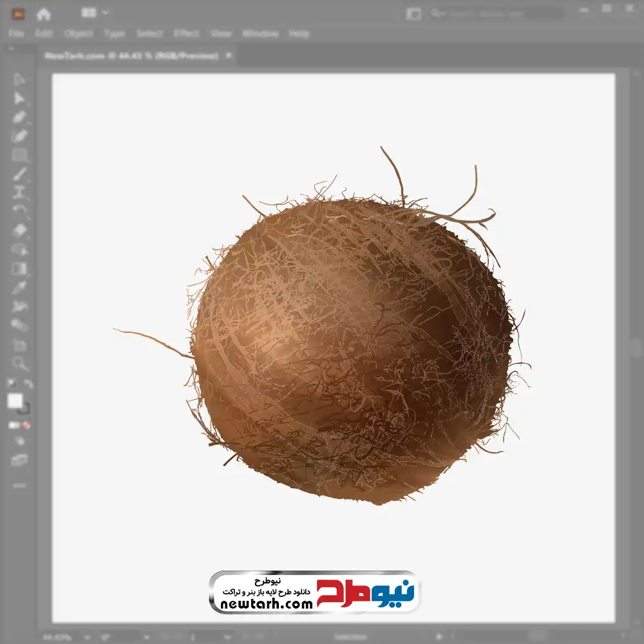This screenshot has height=644, width=644.
Task: Activate the Zoom magnifier tool
Action: click(19, 363)
